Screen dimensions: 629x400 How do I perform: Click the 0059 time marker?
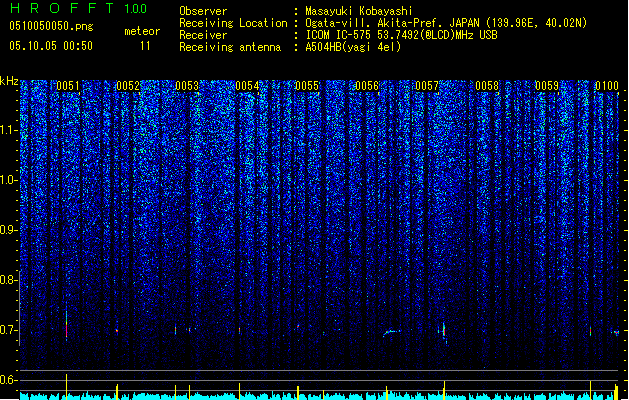pos(547,86)
